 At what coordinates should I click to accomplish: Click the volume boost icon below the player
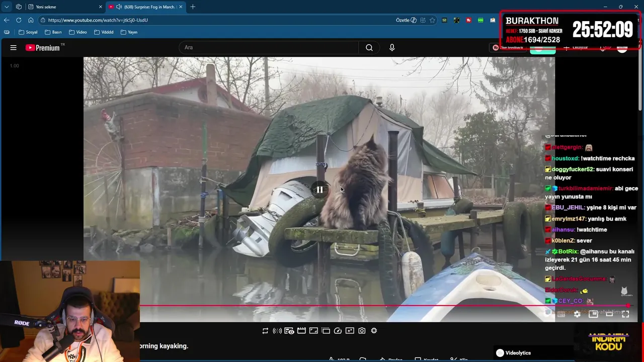click(x=277, y=331)
